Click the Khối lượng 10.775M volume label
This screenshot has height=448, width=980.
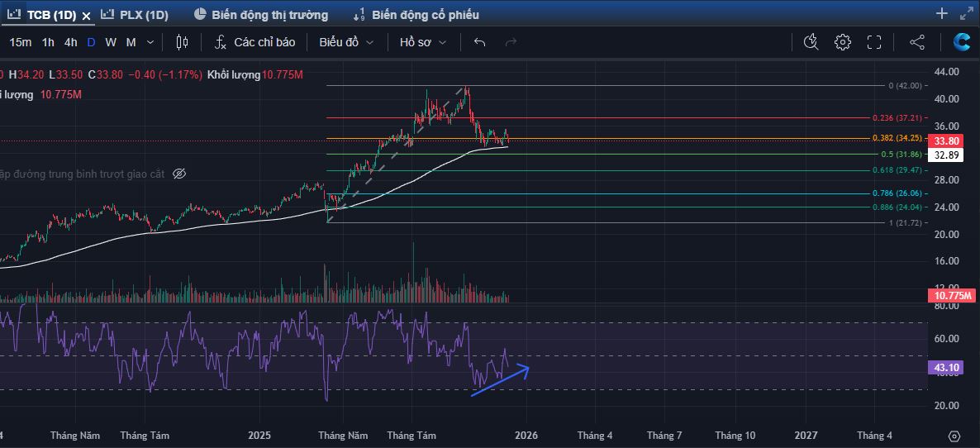(255, 75)
